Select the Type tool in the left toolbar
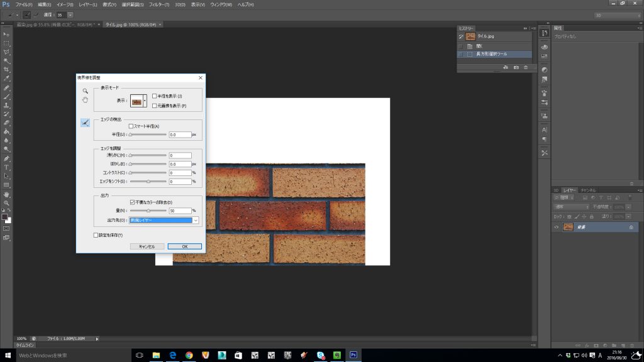Viewport: 644px width, 362px height. [x=6, y=167]
